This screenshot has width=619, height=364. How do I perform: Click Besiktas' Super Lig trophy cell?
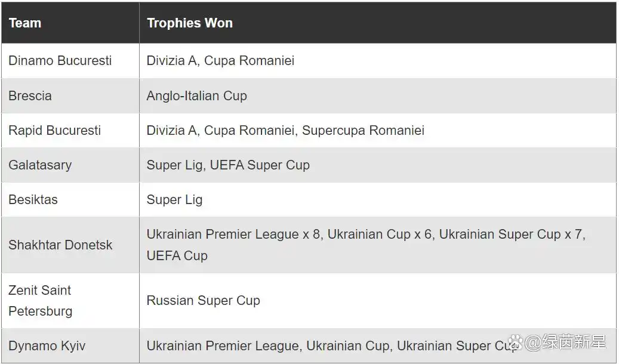(x=378, y=199)
